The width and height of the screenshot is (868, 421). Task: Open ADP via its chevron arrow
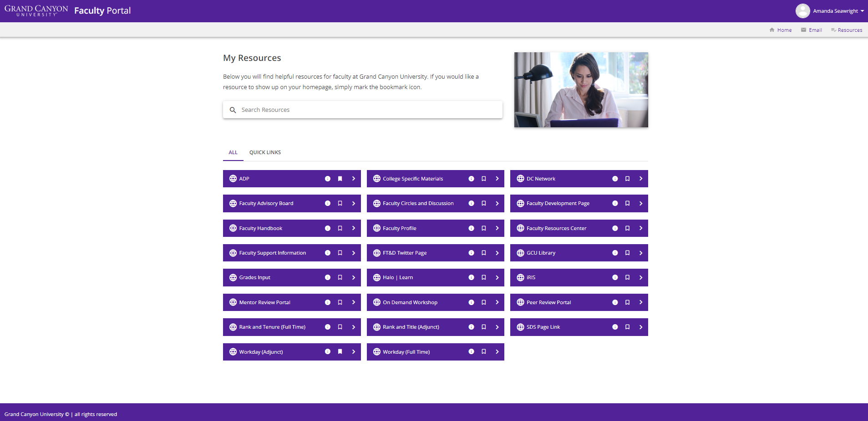(354, 179)
